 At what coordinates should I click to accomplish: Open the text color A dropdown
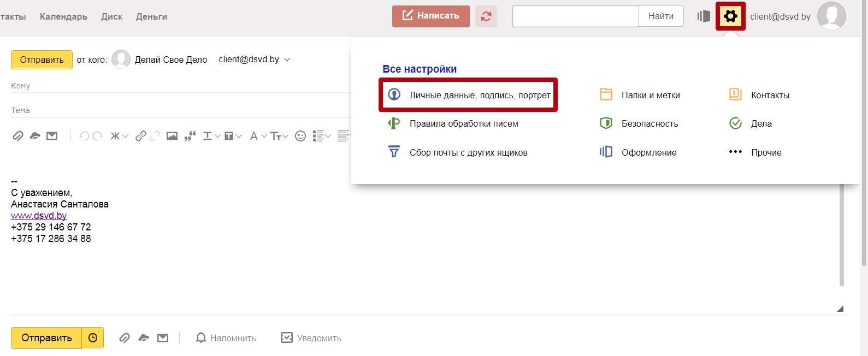tap(258, 136)
